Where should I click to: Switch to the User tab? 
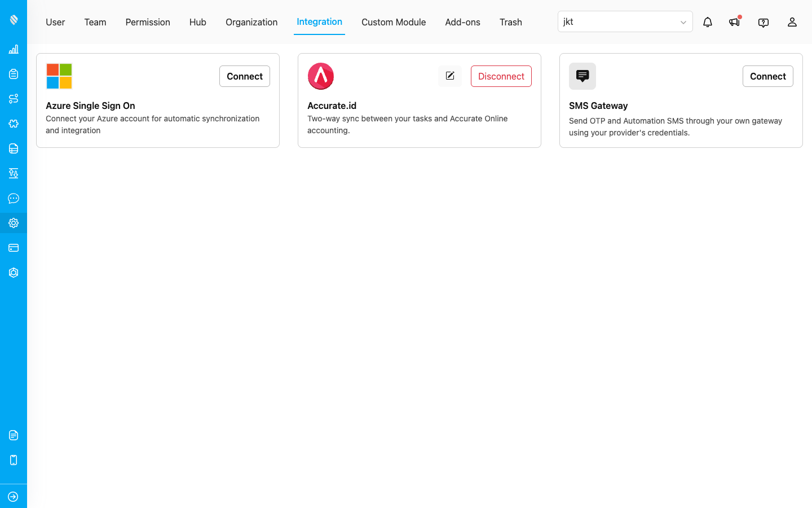point(55,22)
